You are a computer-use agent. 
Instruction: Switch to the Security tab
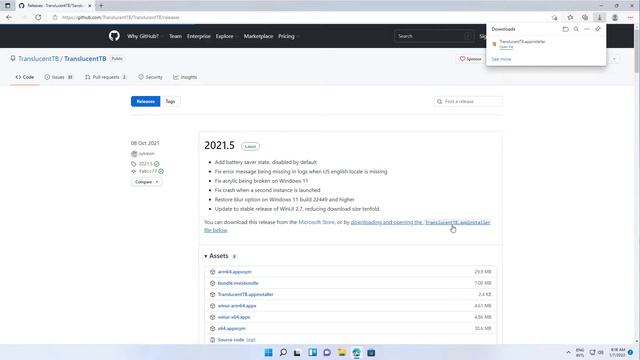(x=150, y=77)
